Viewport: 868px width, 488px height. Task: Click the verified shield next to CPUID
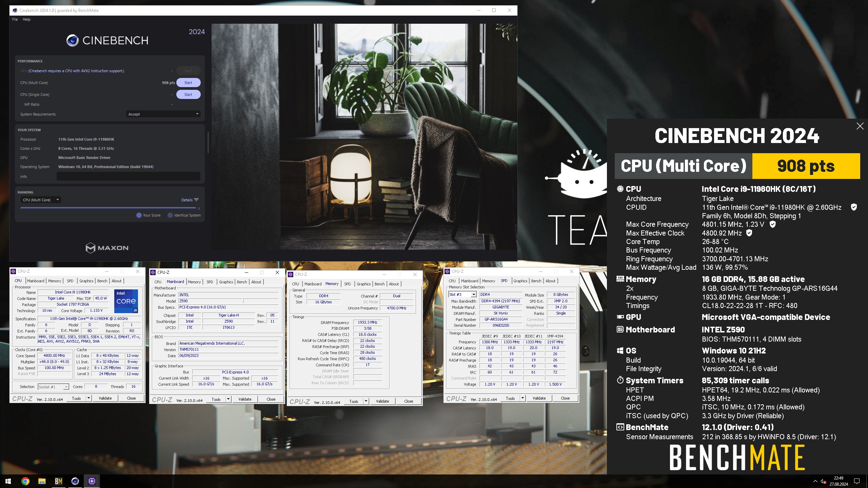854,207
